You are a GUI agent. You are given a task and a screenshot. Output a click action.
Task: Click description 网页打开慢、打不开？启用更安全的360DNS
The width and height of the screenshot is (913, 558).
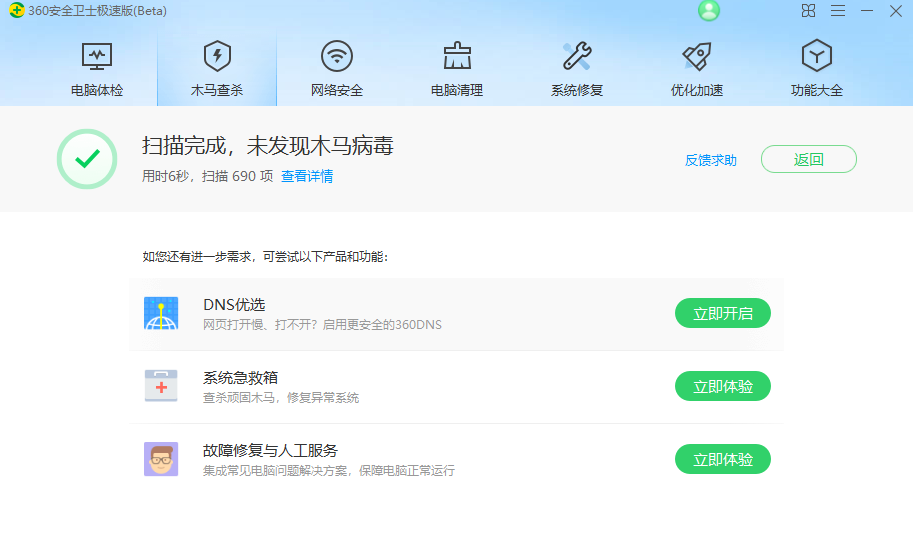[x=322, y=324]
